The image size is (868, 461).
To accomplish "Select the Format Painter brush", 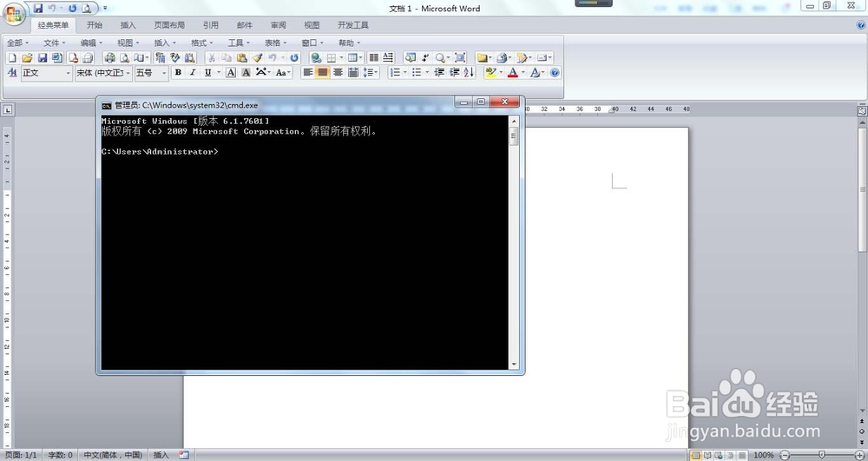I will [258, 57].
